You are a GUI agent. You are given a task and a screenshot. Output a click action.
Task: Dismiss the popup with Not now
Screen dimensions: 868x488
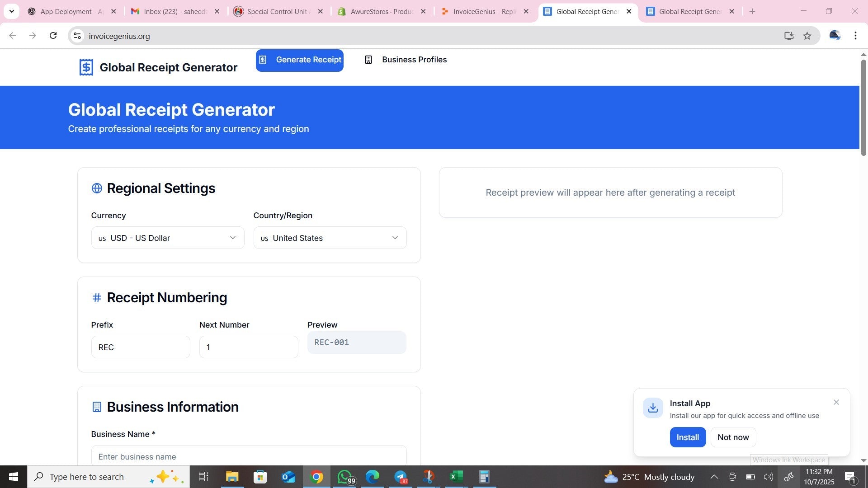click(733, 437)
